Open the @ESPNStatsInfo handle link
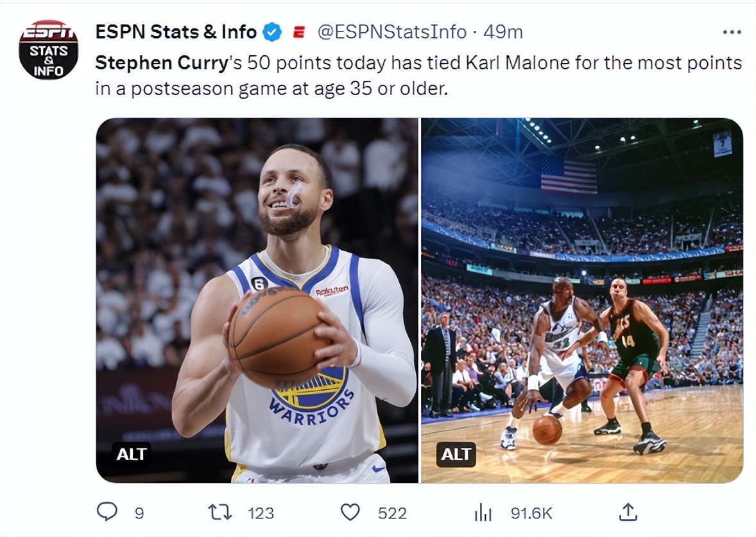Viewport: 756px width, 537px height. pos(392,31)
